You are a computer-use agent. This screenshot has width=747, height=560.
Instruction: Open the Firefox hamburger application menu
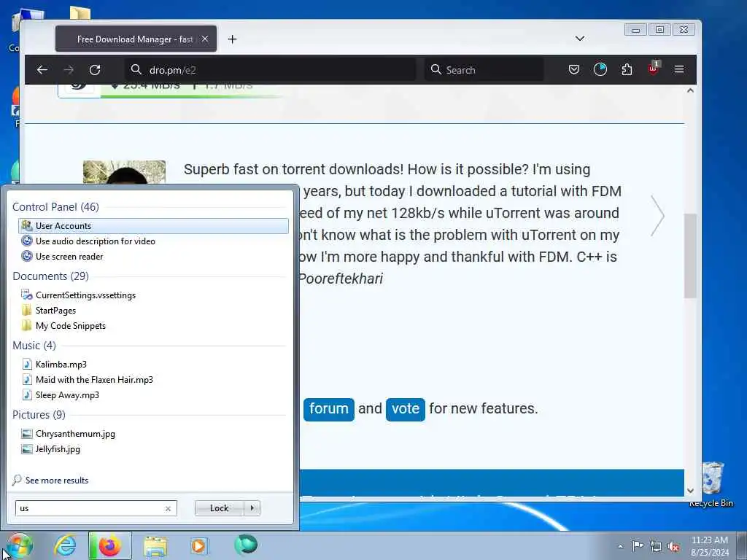click(679, 69)
